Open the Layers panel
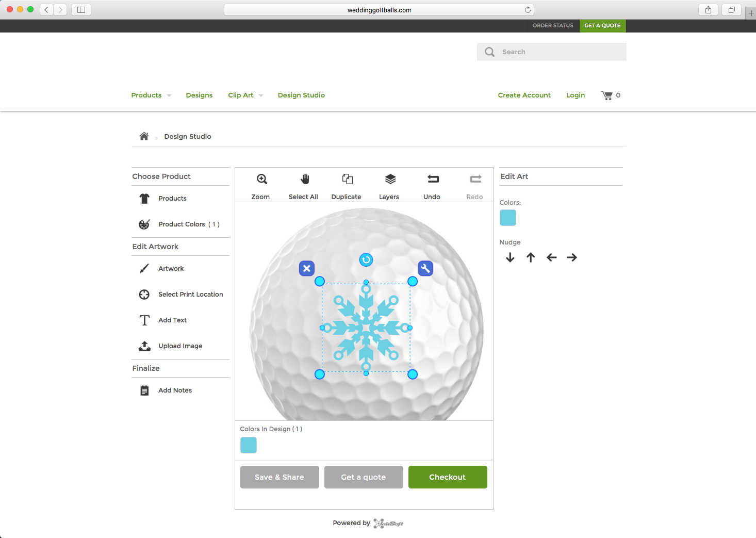The height and width of the screenshot is (538, 756). [x=389, y=185]
